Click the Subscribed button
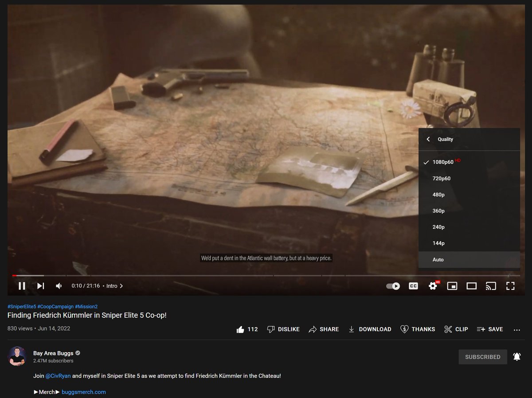532x398 pixels. (483, 357)
